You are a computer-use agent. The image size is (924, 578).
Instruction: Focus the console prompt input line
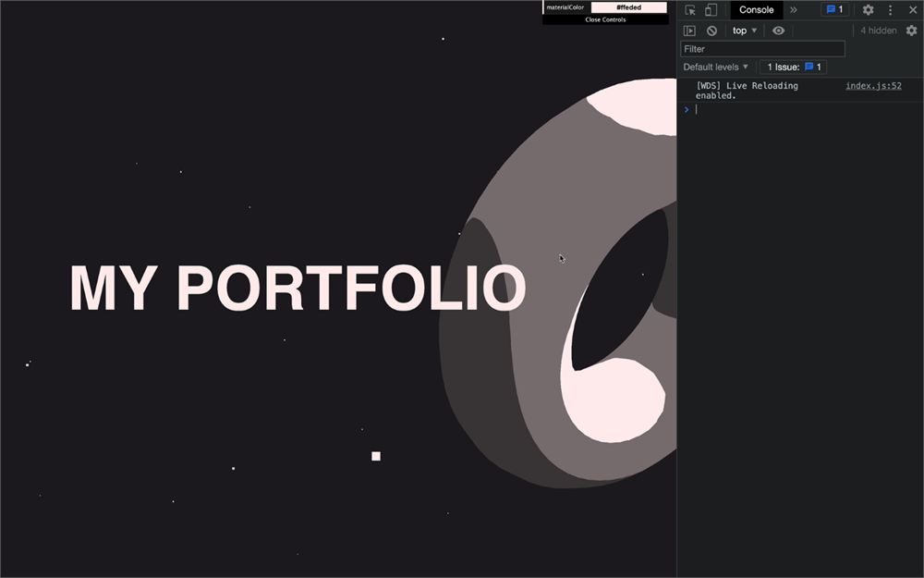[x=808, y=110]
